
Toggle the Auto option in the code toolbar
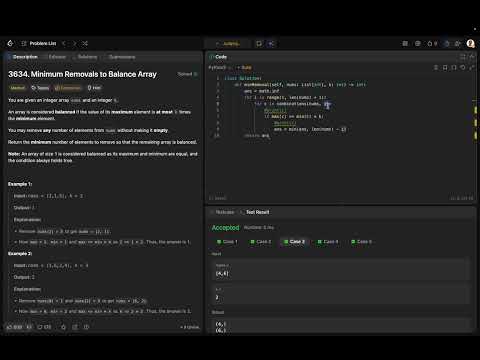point(244,68)
